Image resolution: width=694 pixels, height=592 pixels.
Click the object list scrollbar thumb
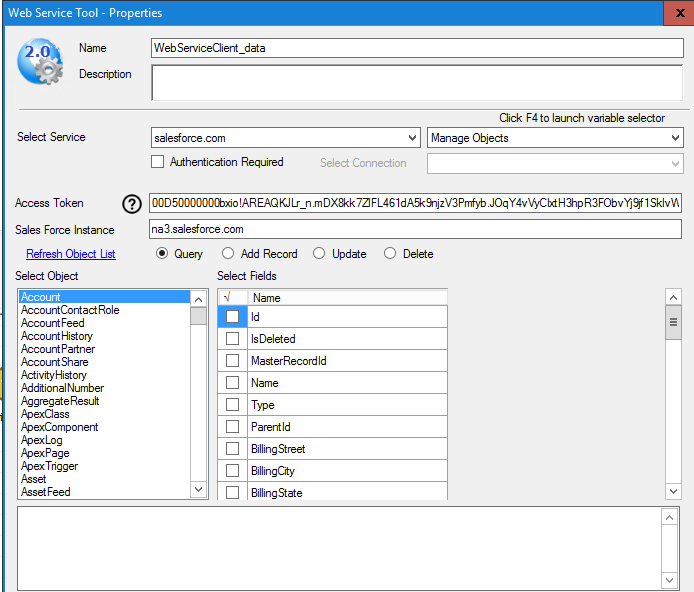pyautogui.click(x=198, y=316)
